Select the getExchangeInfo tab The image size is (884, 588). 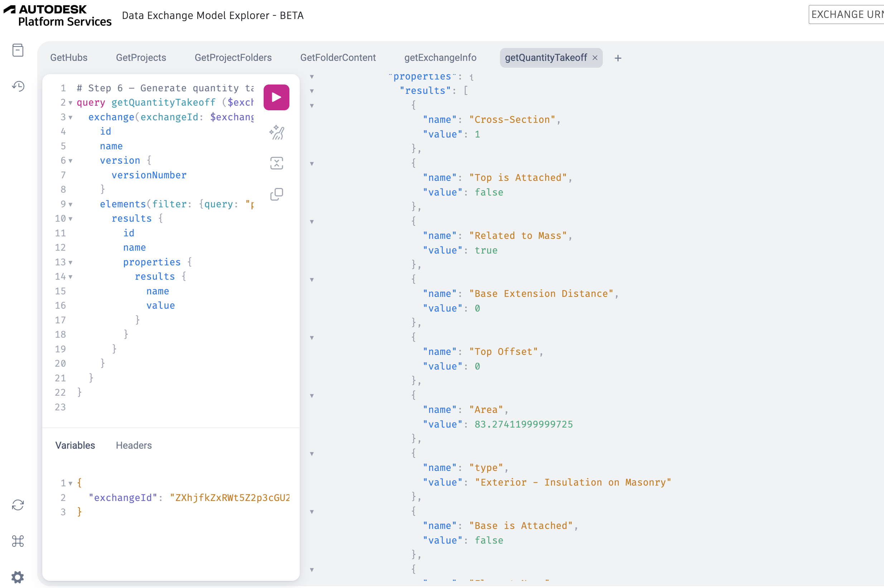point(440,58)
